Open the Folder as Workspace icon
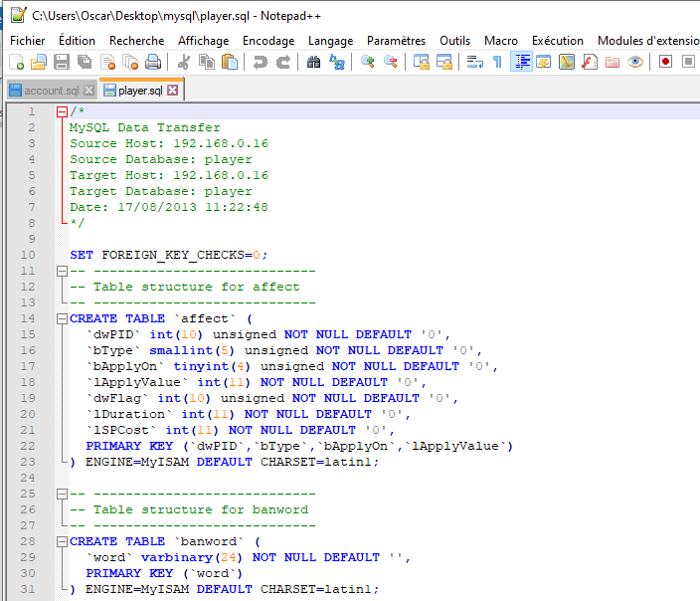The width and height of the screenshot is (700, 601). pos(612,62)
